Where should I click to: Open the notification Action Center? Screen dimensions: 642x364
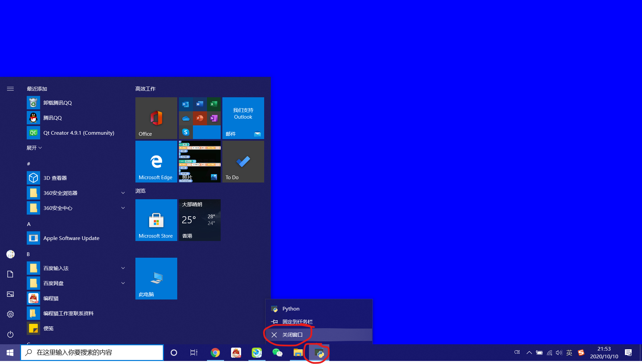coord(628,352)
